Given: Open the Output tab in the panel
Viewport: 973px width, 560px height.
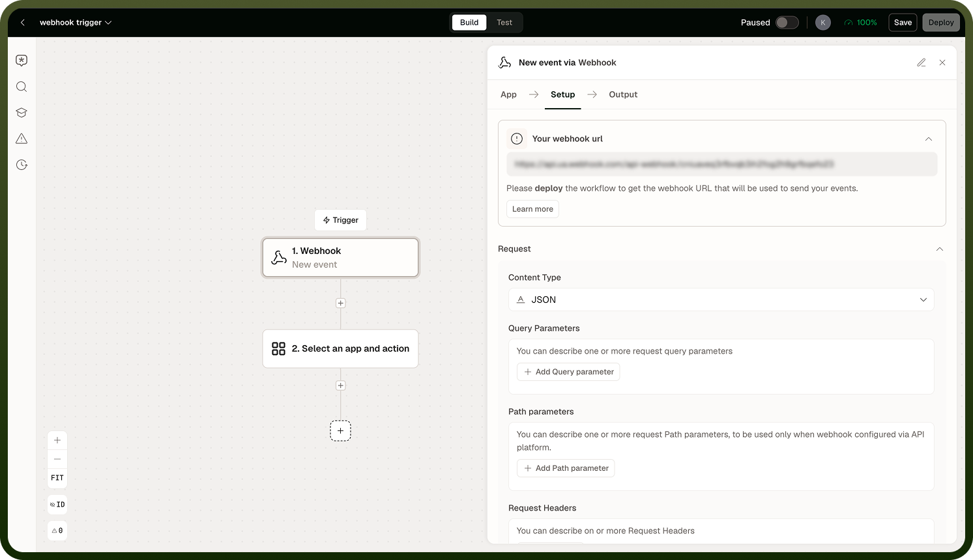Looking at the screenshot, I should point(623,94).
